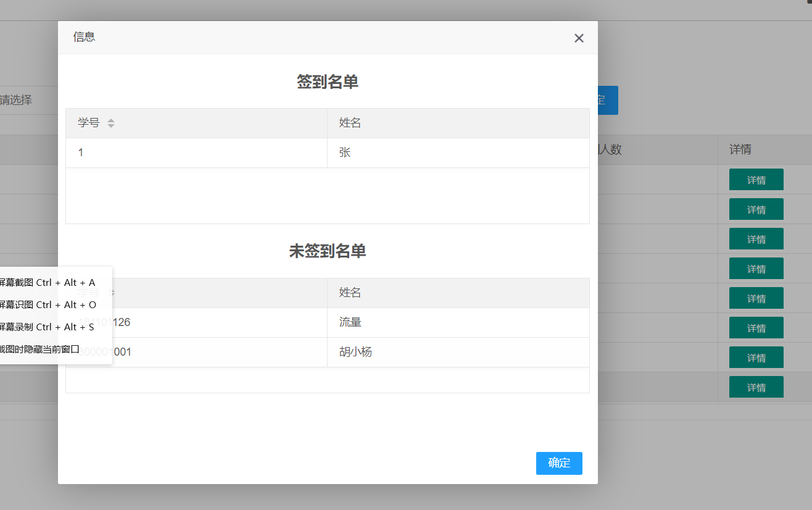This screenshot has height=510, width=812.
Task: Click the 学号 sort icon in 未签到名单 table
Action: 111,291
